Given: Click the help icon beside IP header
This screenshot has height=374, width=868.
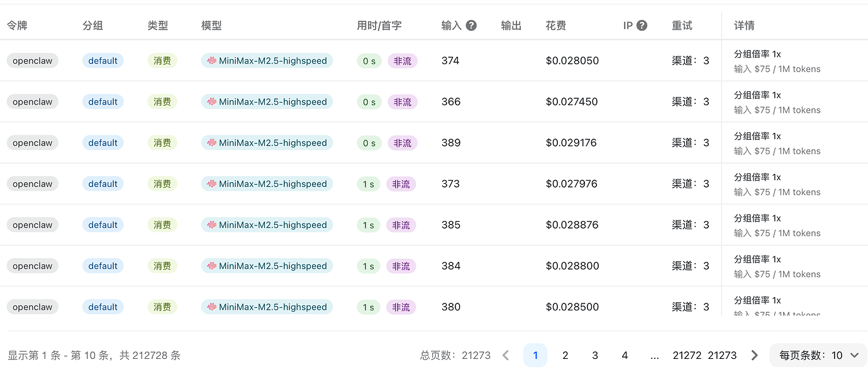Looking at the screenshot, I should (642, 26).
